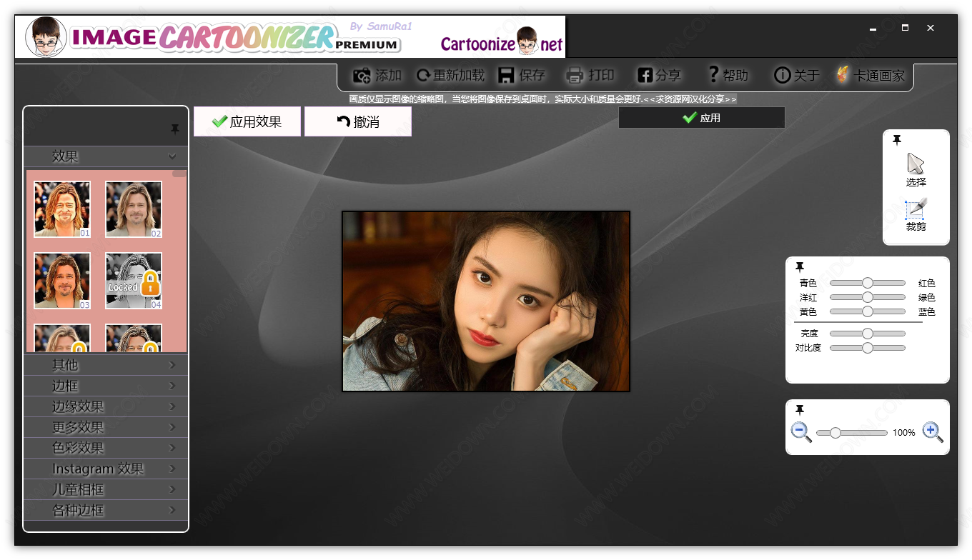This screenshot has height=560, width=972.
Task: Click the 撤消 undo button
Action: 358,121
